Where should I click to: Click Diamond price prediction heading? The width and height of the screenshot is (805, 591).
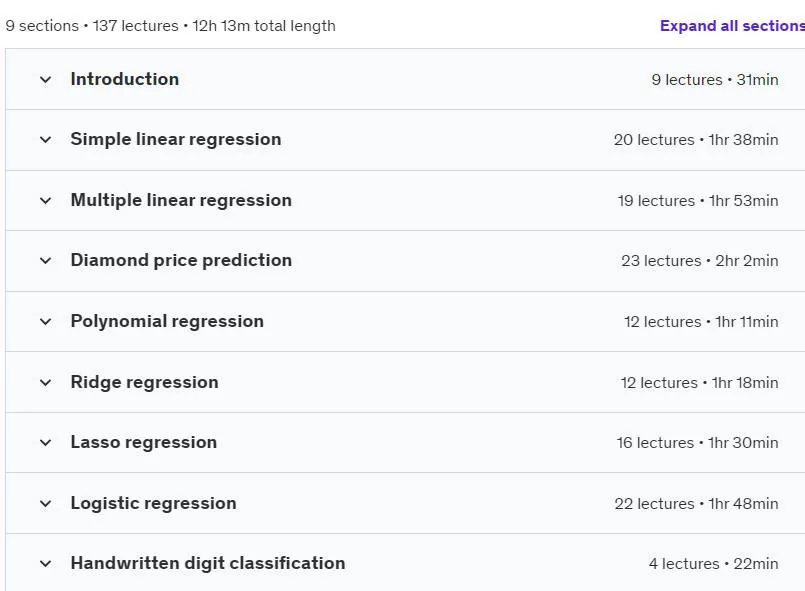181,260
